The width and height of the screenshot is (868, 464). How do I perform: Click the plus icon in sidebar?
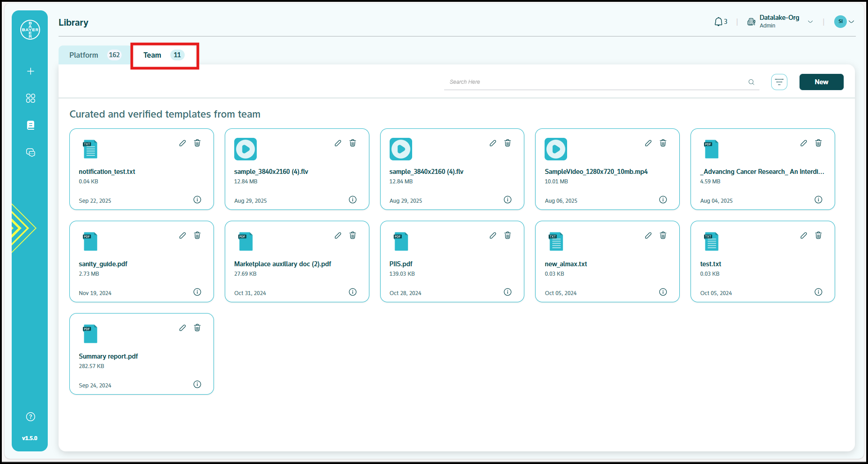[31, 71]
